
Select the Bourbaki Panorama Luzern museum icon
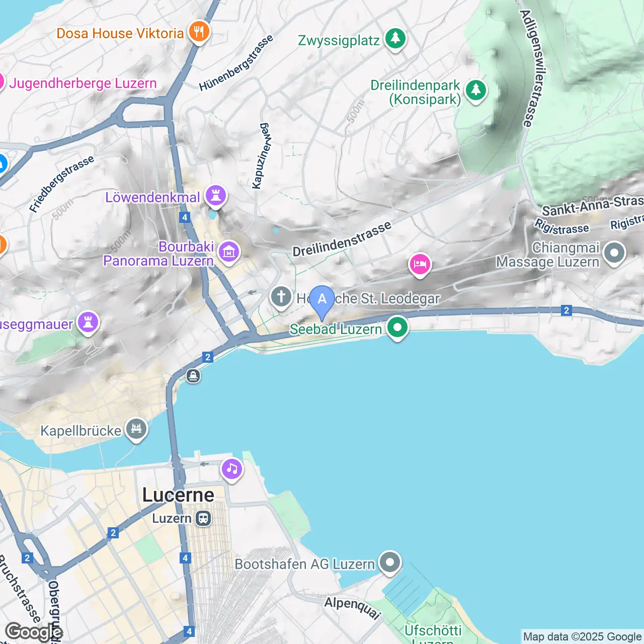[229, 251]
